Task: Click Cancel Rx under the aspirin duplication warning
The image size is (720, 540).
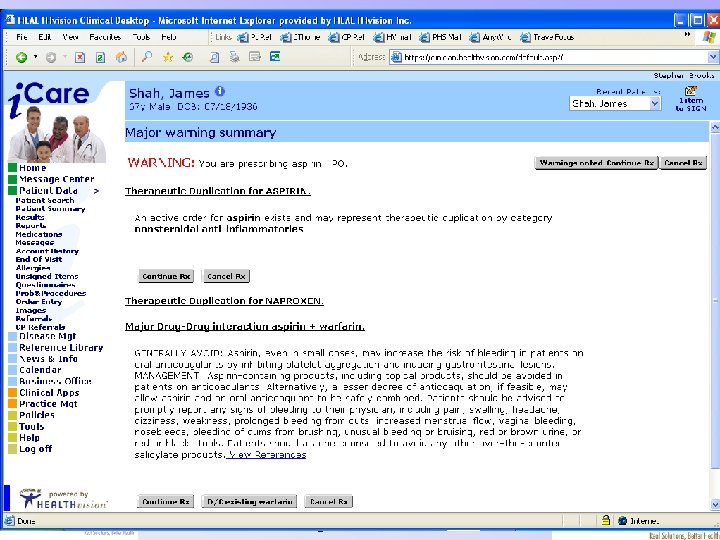Action: pos(226,276)
